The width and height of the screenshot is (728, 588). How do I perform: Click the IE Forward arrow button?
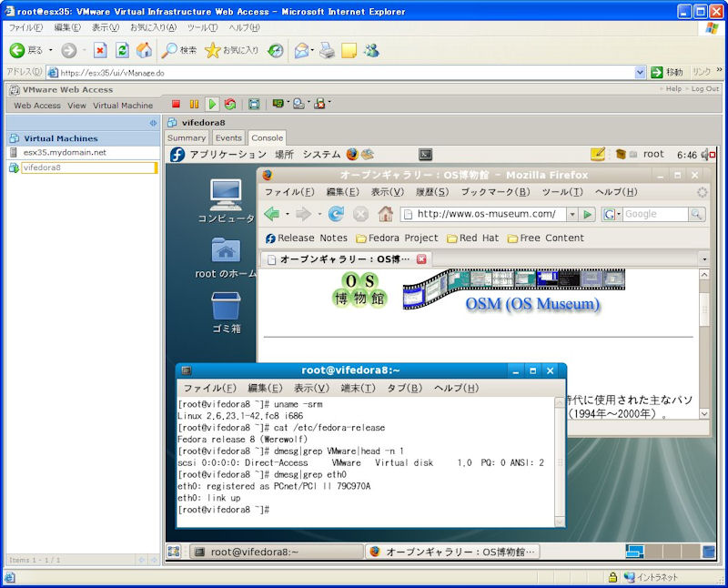[69, 50]
